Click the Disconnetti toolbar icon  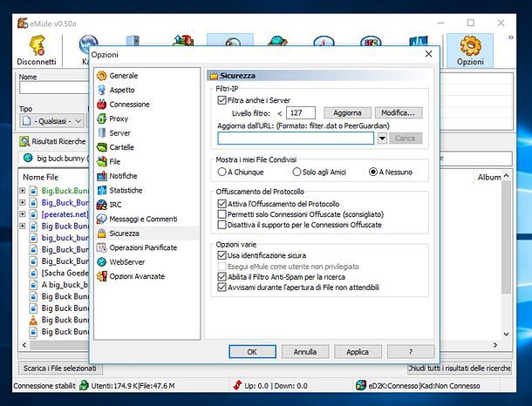pyautogui.click(x=35, y=47)
